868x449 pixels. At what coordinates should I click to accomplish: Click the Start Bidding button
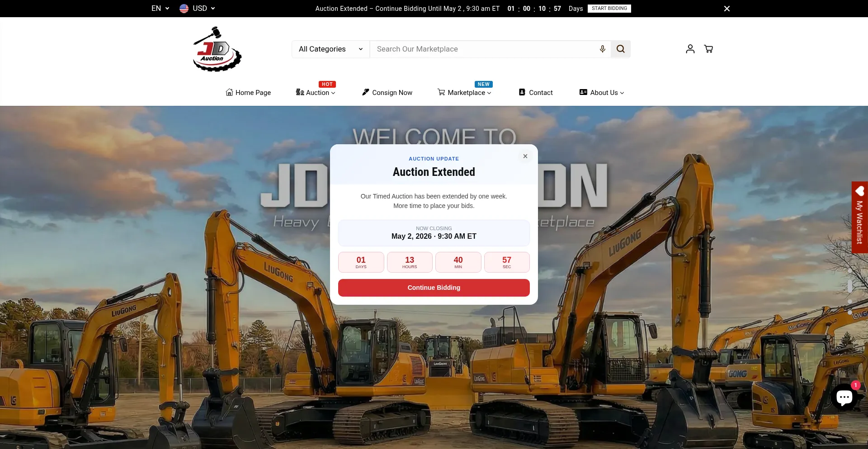pos(609,9)
